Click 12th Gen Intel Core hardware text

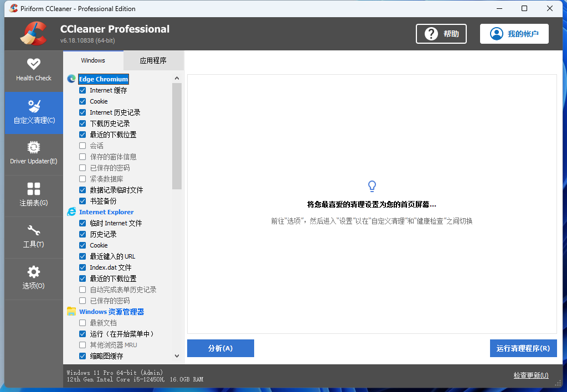[135, 379]
